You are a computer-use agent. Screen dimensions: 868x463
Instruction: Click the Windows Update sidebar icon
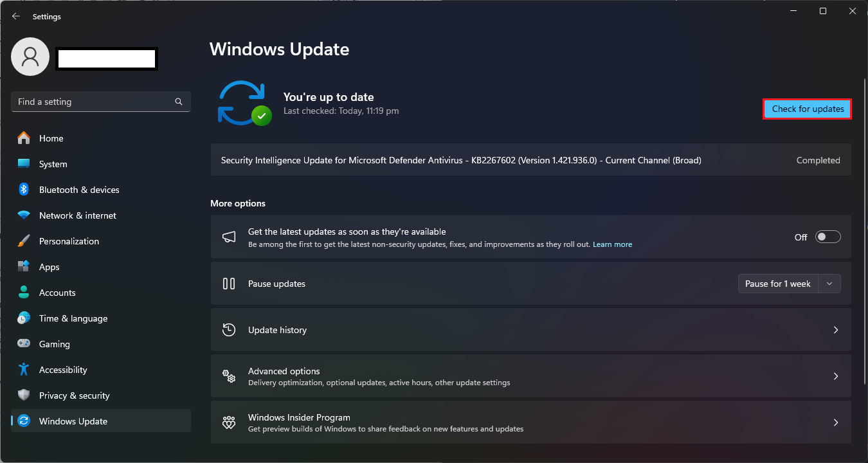(24, 421)
